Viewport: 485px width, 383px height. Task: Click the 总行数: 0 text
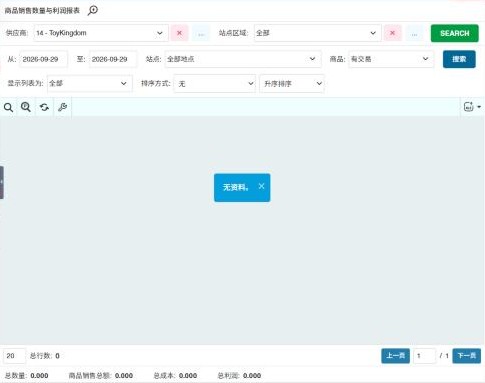point(45,356)
